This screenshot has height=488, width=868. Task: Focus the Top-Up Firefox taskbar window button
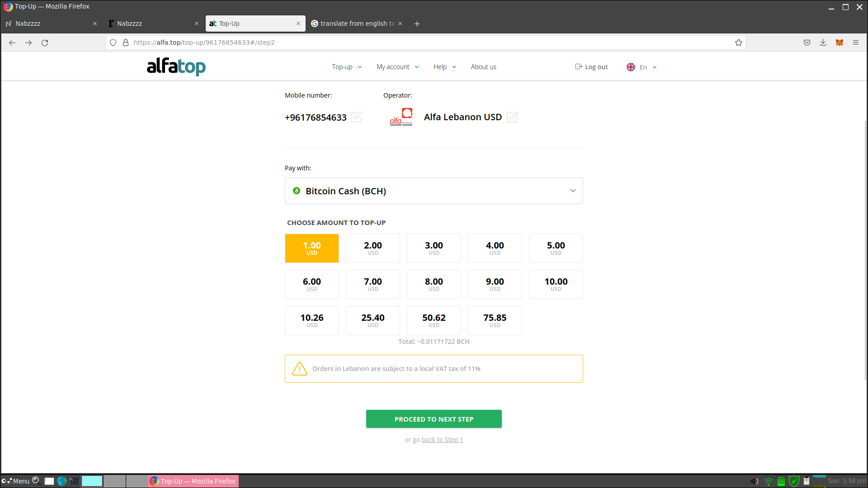(193, 481)
